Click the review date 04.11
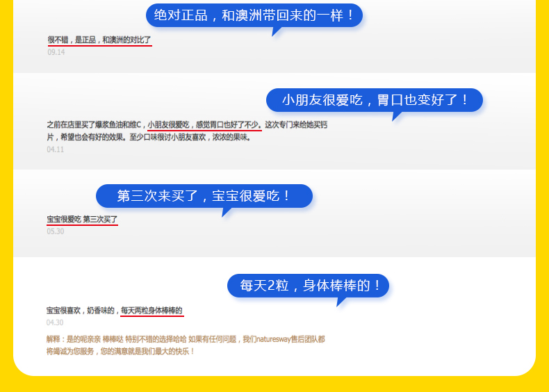Viewport: 549px width, 392px height. [x=56, y=149]
